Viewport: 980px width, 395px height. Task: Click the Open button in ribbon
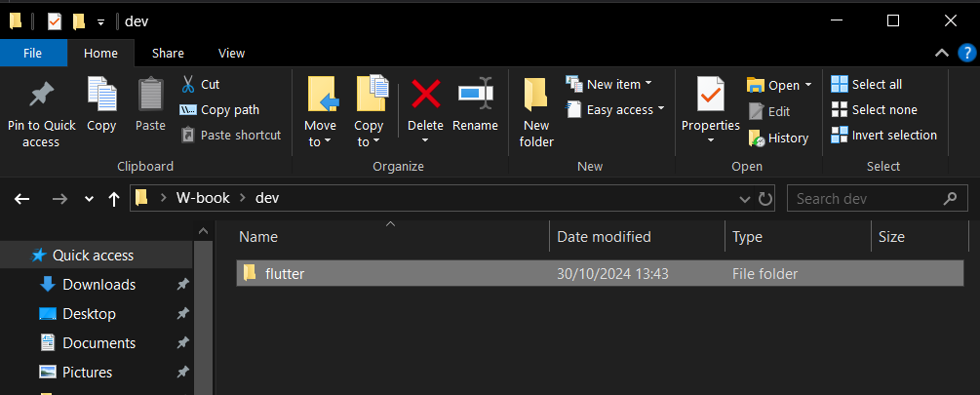click(x=773, y=85)
